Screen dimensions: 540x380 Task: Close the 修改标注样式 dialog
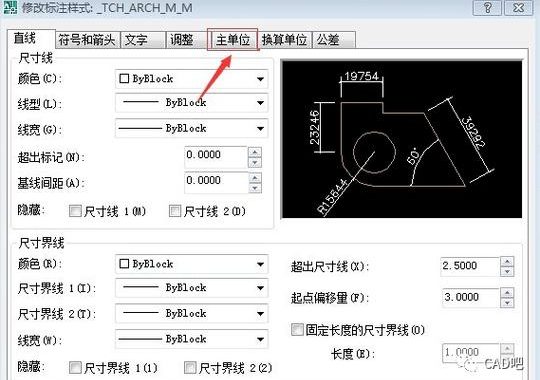[x=518, y=8]
